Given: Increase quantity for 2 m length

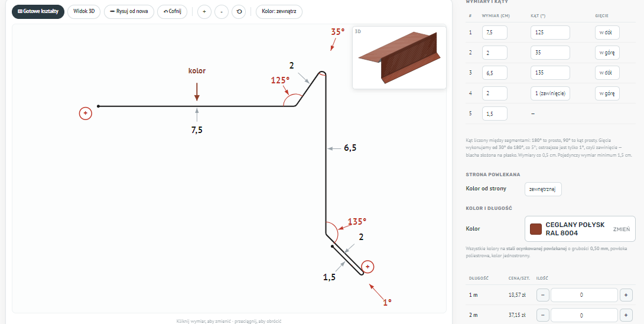Looking at the screenshot, I should [x=626, y=315].
